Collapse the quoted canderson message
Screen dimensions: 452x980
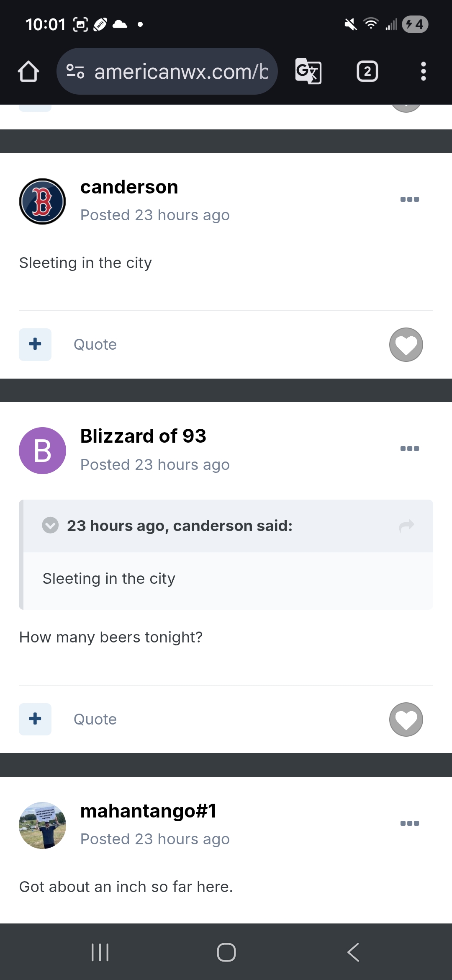coord(50,525)
